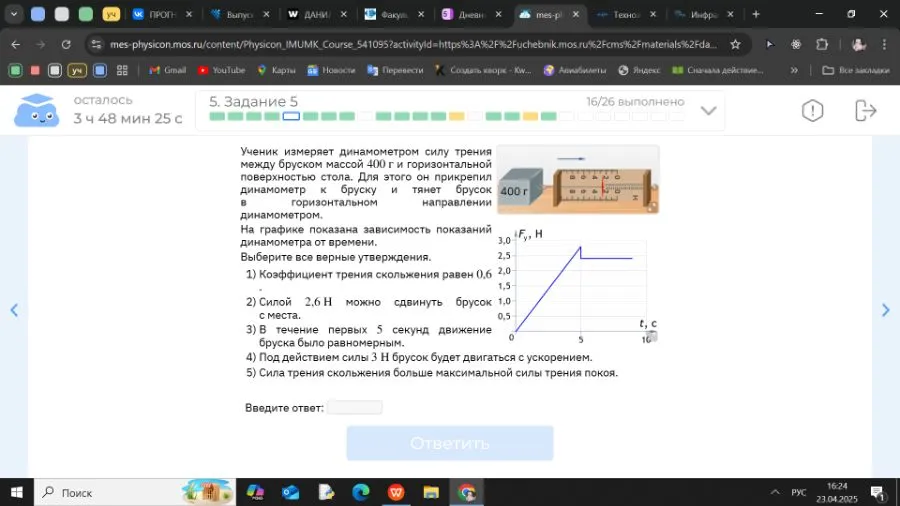Open the tab search dropdown arrow
The height and width of the screenshot is (506, 900).
pyautogui.click(x=14, y=14)
